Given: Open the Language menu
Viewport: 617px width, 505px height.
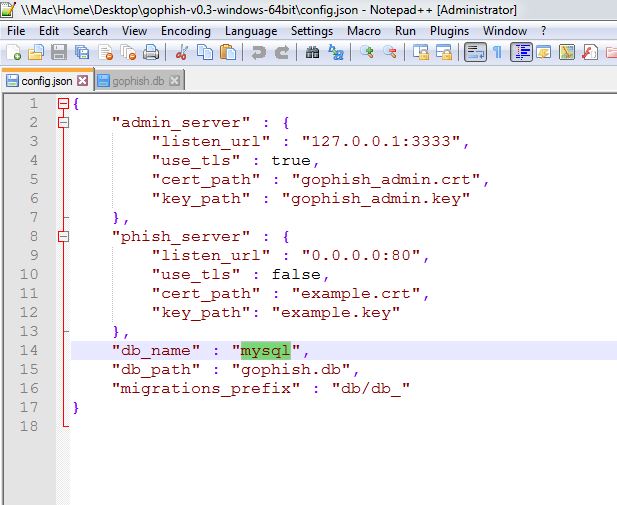Looking at the screenshot, I should 251,31.
